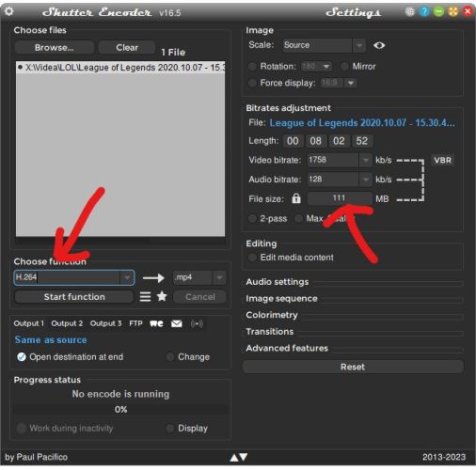Click the Cancel button
Image resolution: width=476 pixels, height=470 pixels.
(x=200, y=297)
